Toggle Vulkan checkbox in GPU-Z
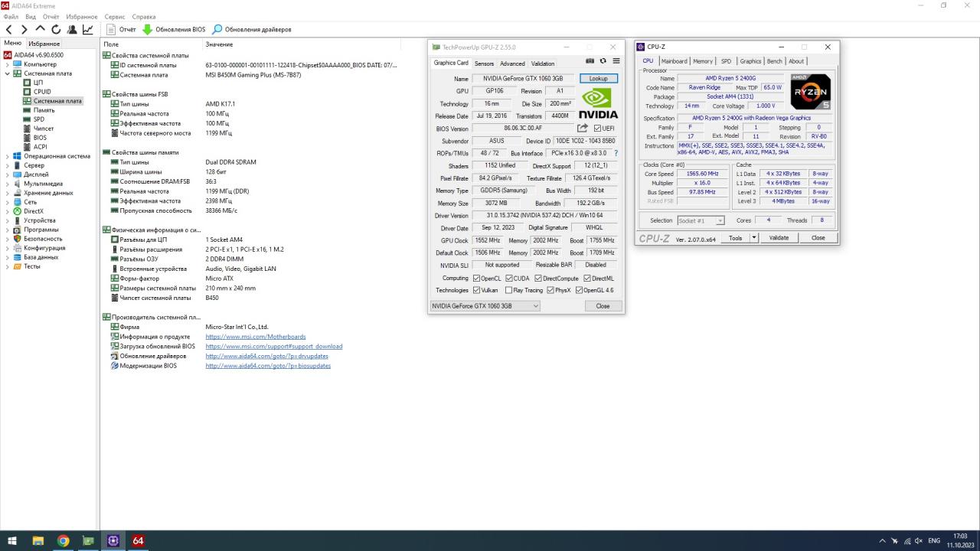 pos(476,290)
